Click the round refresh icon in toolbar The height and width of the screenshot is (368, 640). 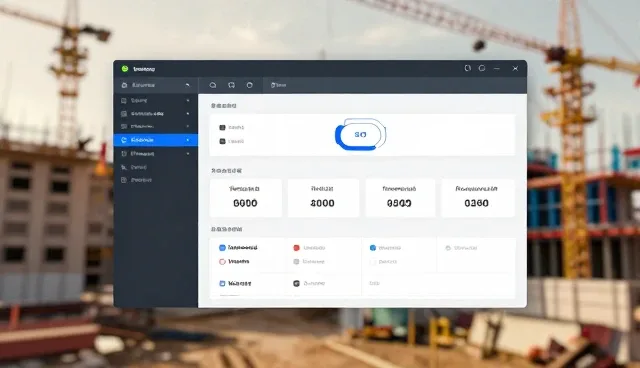(249, 85)
